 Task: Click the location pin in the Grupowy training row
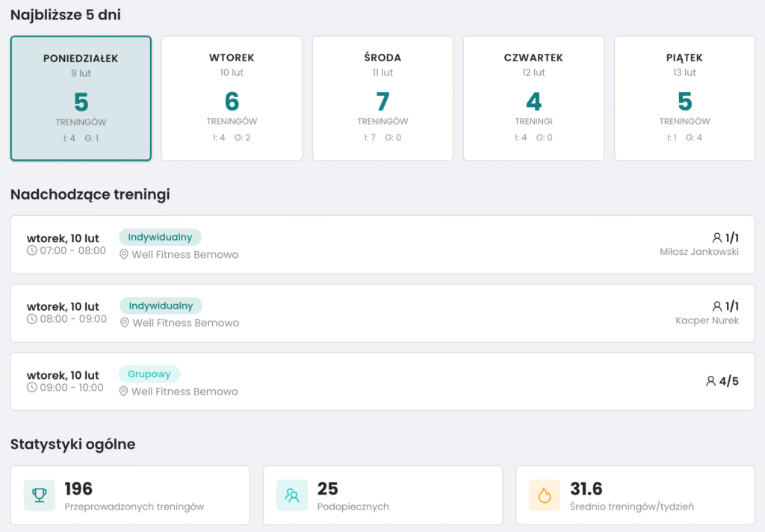coord(123,392)
